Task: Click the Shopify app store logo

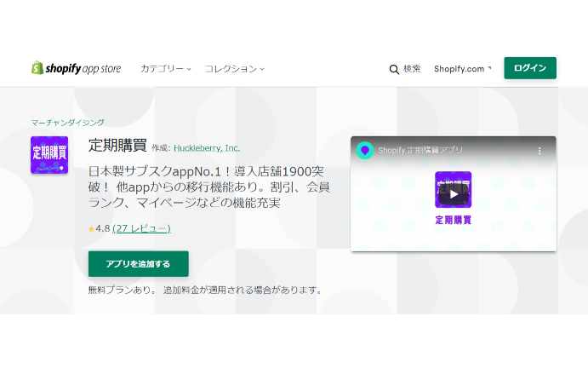Action: tap(76, 68)
